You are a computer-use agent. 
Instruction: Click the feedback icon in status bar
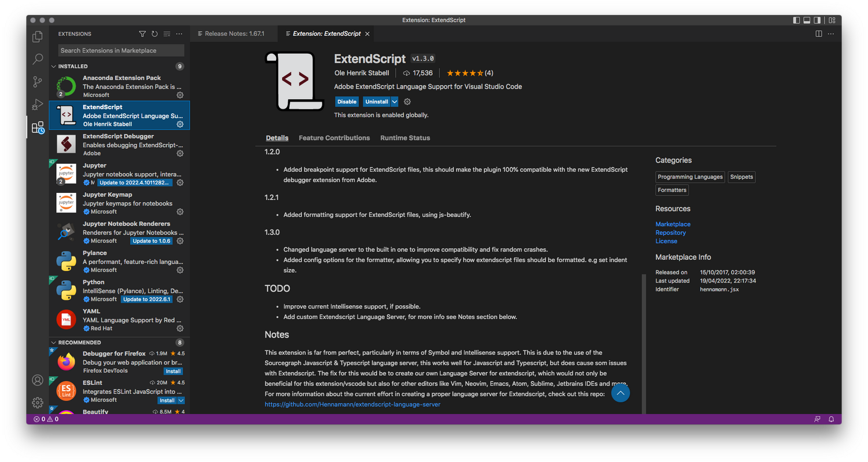[817, 419]
